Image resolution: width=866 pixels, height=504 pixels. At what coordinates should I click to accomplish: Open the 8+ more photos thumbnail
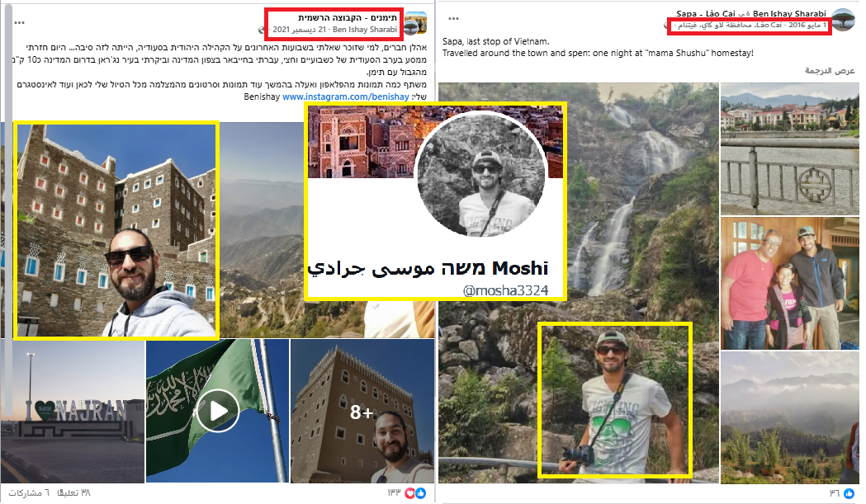point(362,411)
